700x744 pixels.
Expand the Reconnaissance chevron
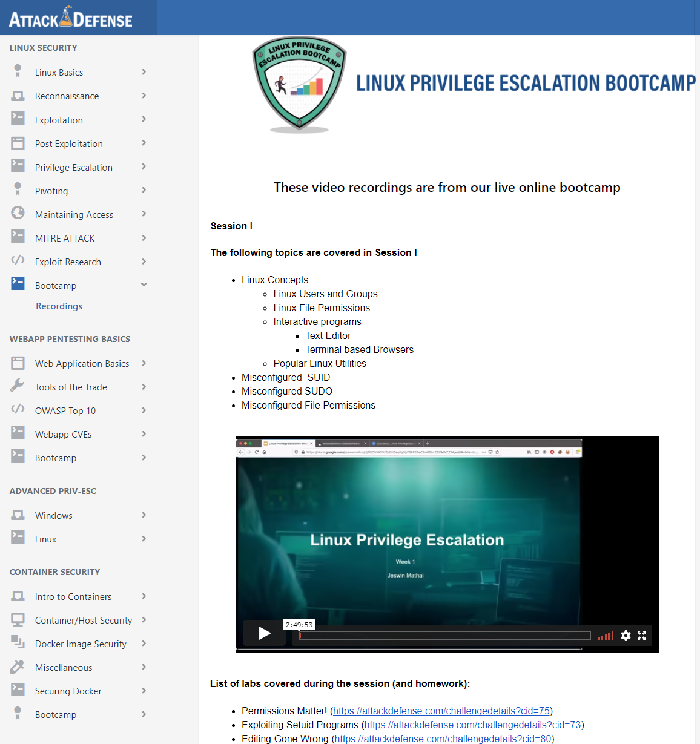pyautogui.click(x=144, y=96)
